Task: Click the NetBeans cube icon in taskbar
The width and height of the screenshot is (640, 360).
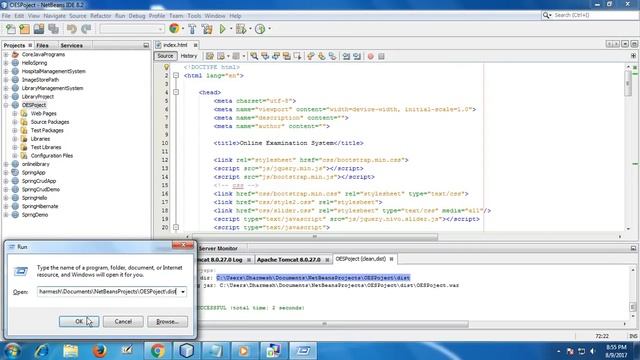Action: pos(187,351)
